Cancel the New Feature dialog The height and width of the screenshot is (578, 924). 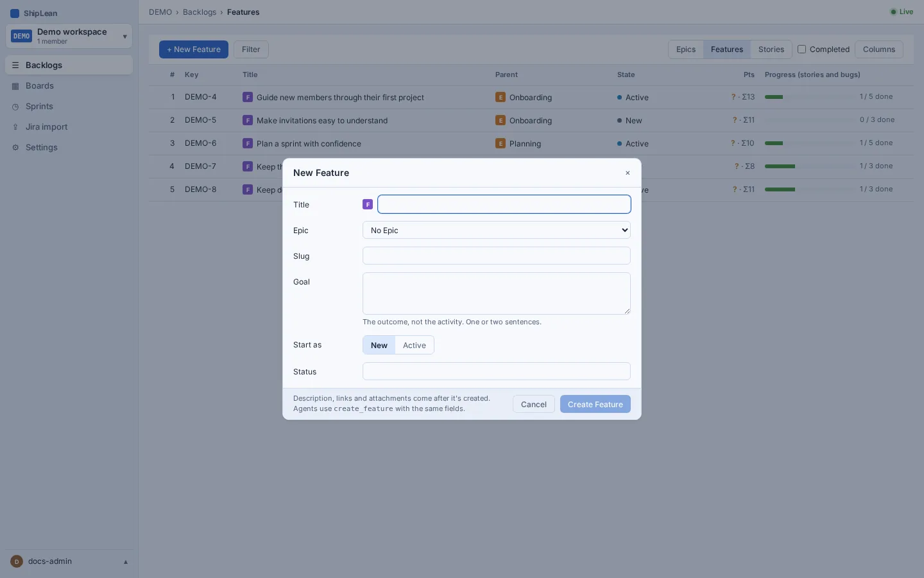534,404
